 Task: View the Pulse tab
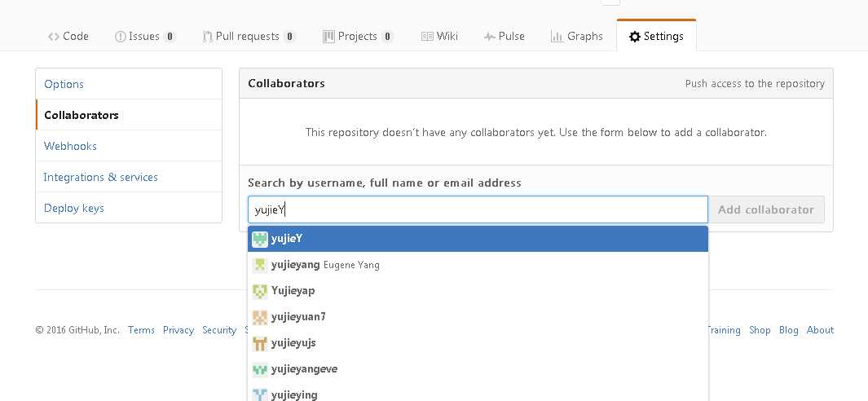point(504,36)
